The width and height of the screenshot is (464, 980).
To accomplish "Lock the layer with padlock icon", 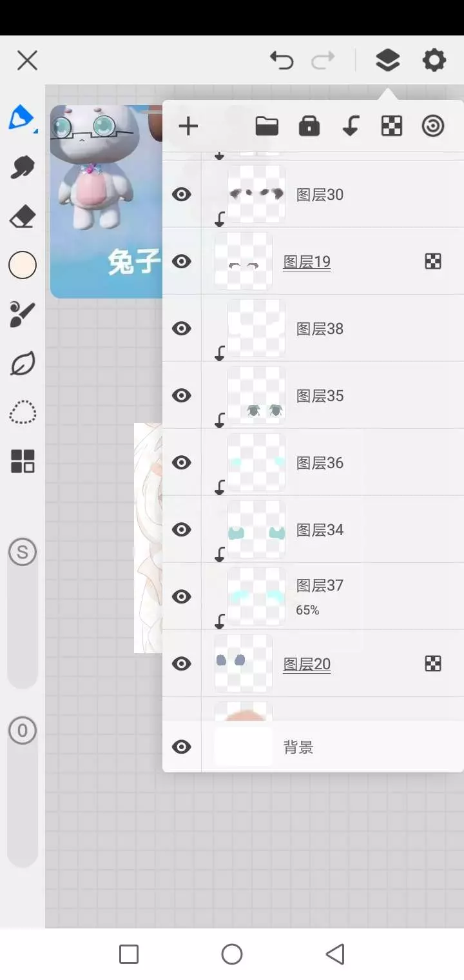I will (x=309, y=126).
